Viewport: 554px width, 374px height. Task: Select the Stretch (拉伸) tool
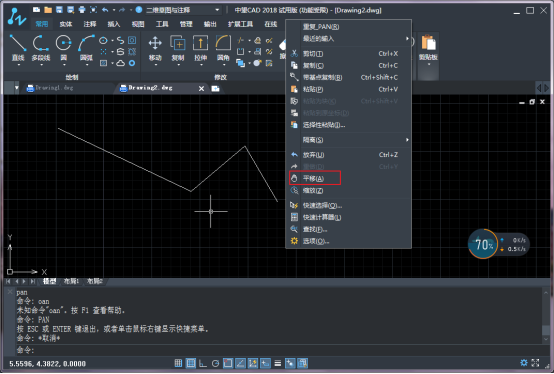pyautogui.click(x=200, y=48)
